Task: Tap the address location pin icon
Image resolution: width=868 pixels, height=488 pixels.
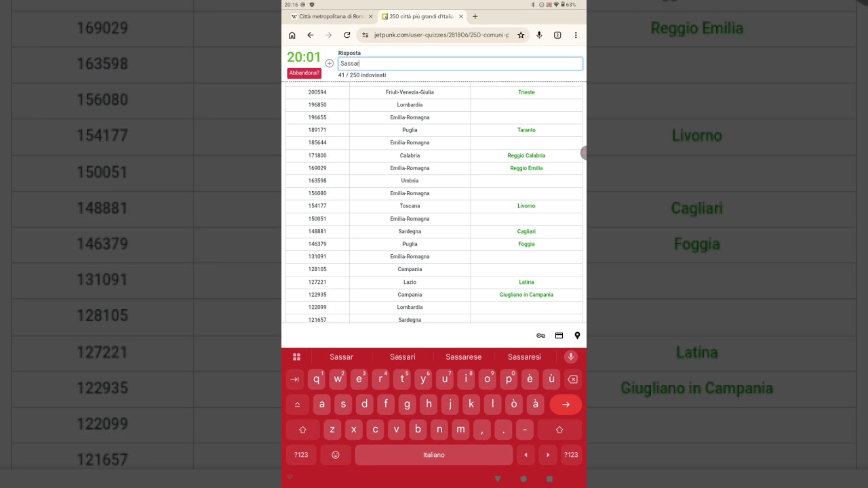Action: click(577, 335)
